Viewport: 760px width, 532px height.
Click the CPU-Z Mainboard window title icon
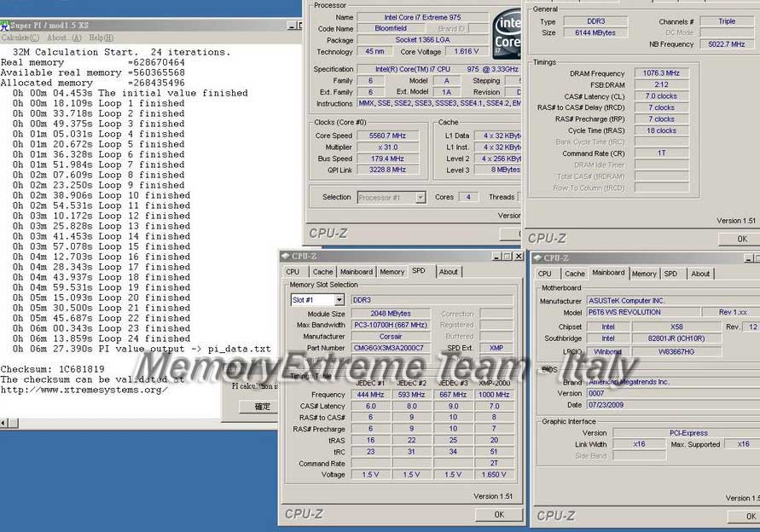coord(537,257)
